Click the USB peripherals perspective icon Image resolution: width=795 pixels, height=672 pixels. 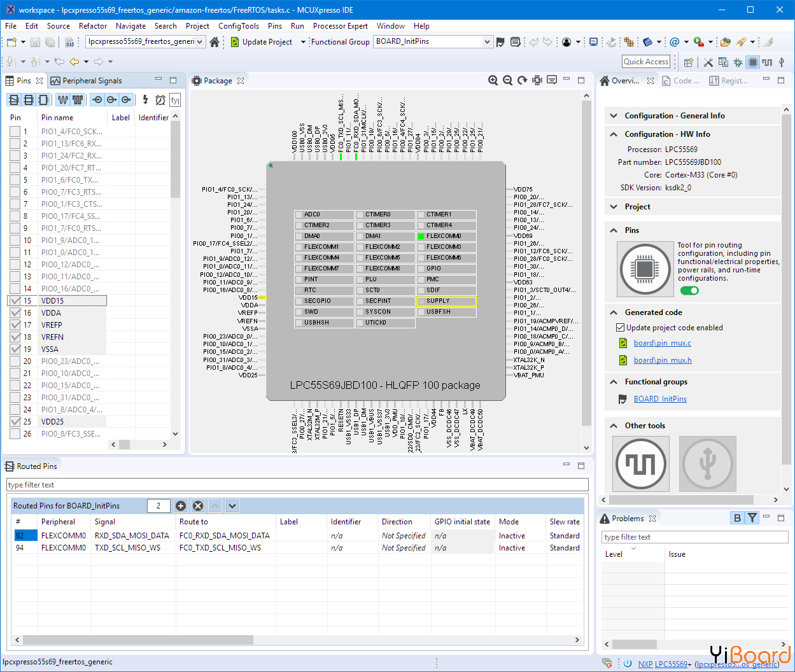point(782,62)
